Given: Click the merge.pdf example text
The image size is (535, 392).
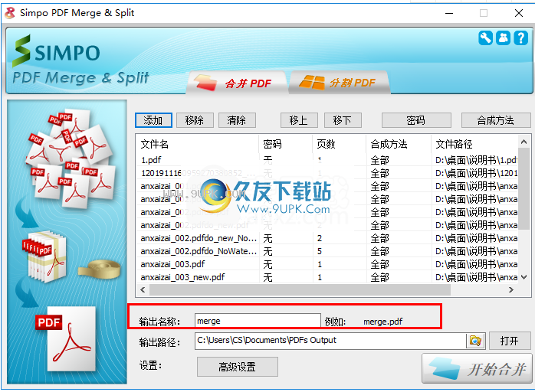Looking at the screenshot, I should tap(382, 322).
